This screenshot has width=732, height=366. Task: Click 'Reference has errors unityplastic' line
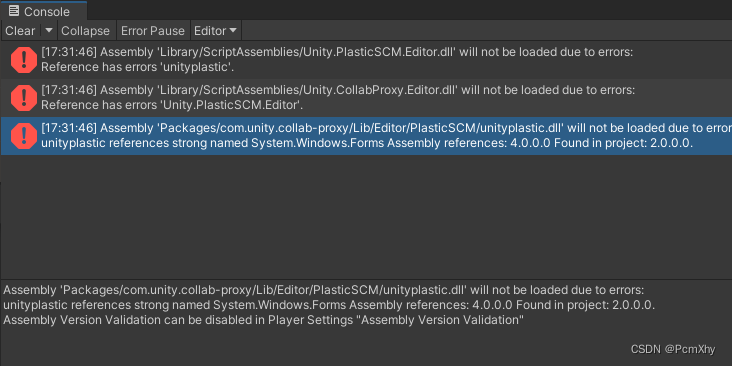coord(138,67)
